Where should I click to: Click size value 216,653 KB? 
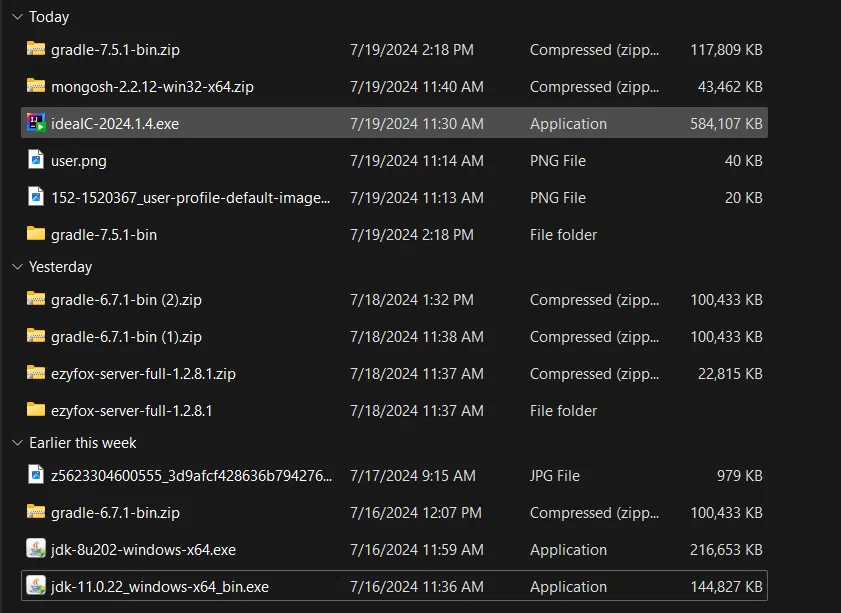pos(726,550)
